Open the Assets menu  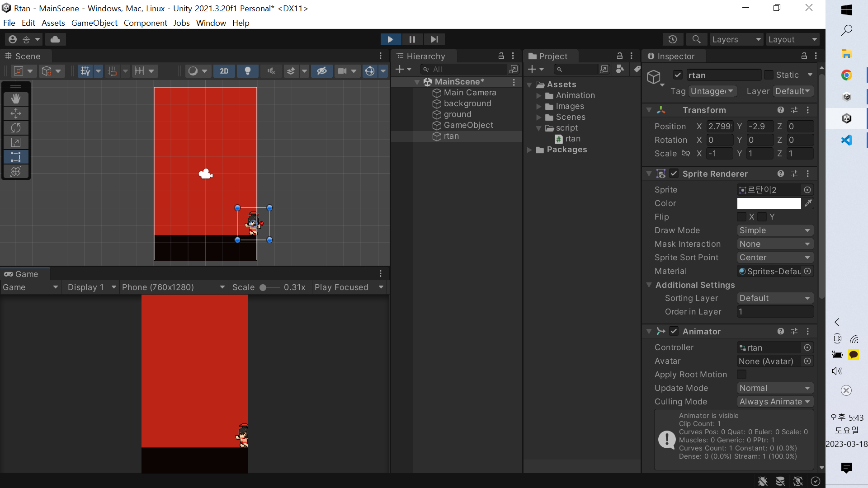click(x=53, y=23)
